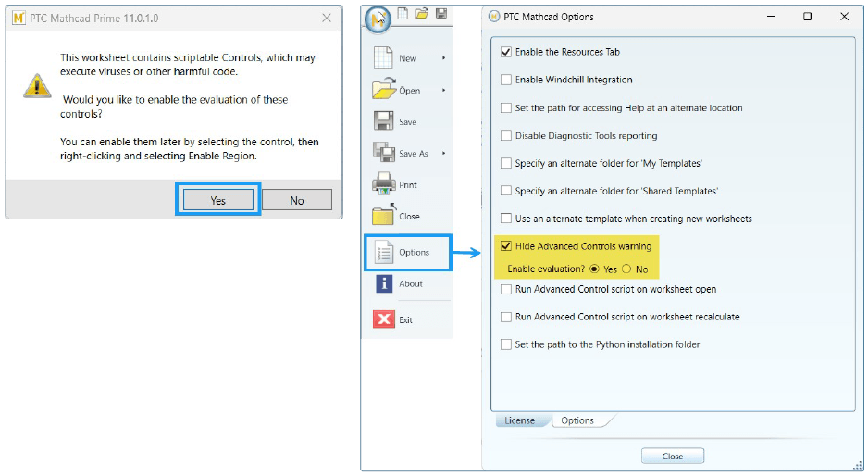Choose Exit from the file menu
Image resolution: width=868 pixels, height=476 pixels.
coord(405,319)
